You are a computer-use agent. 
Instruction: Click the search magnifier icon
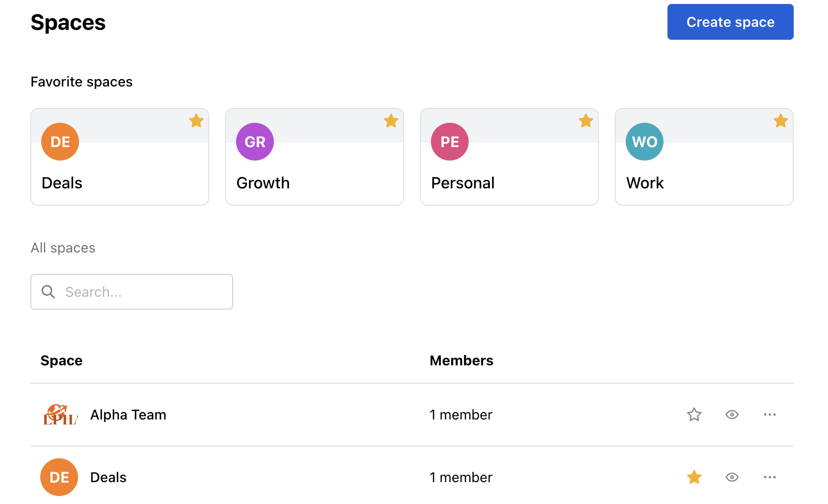click(x=48, y=292)
